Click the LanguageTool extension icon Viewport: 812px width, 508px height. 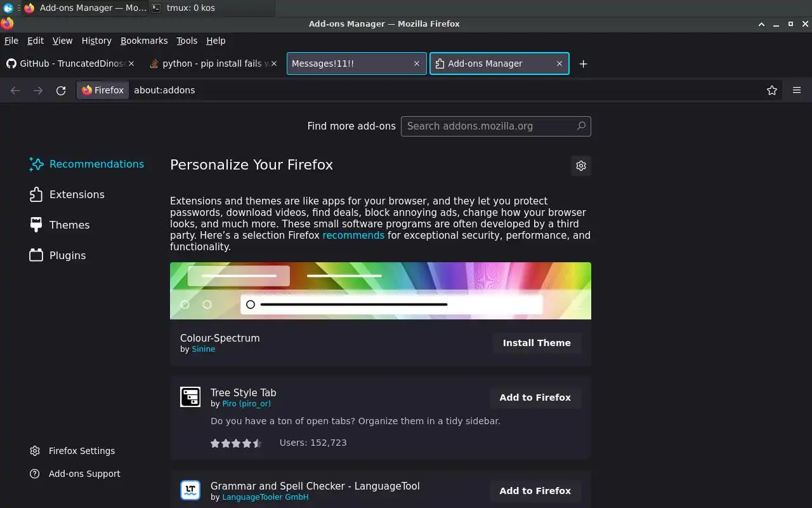pyautogui.click(x=190, y=490)
